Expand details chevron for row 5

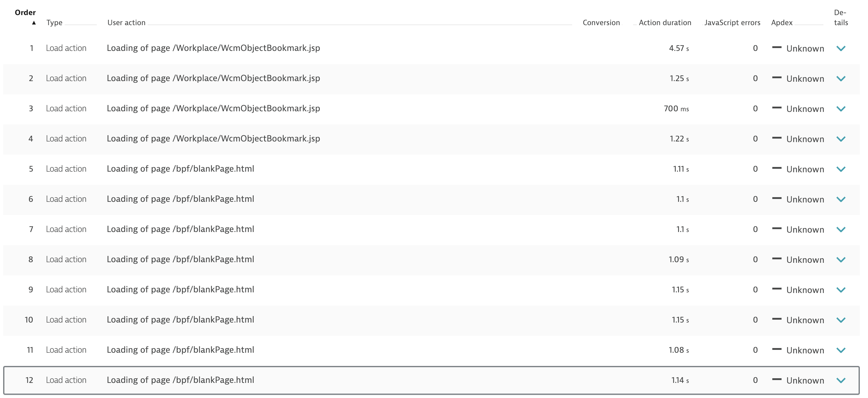(x=841, y=169)
